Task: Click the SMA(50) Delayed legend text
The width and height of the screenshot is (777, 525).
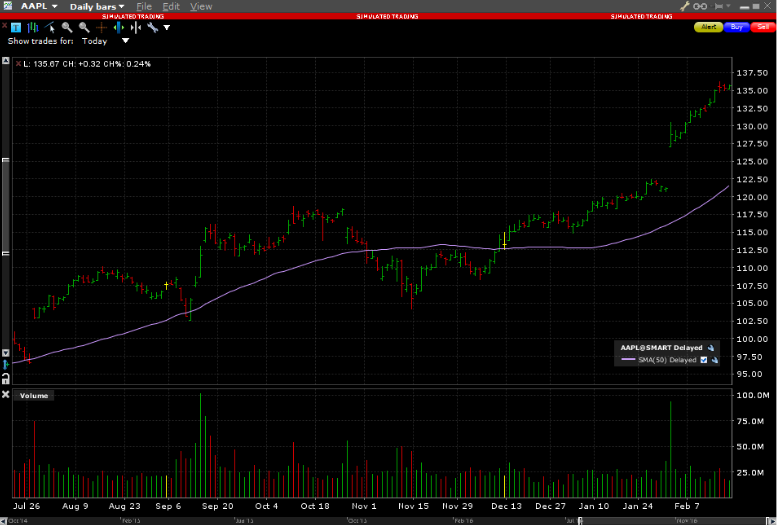Action: (x=667, y=360)
